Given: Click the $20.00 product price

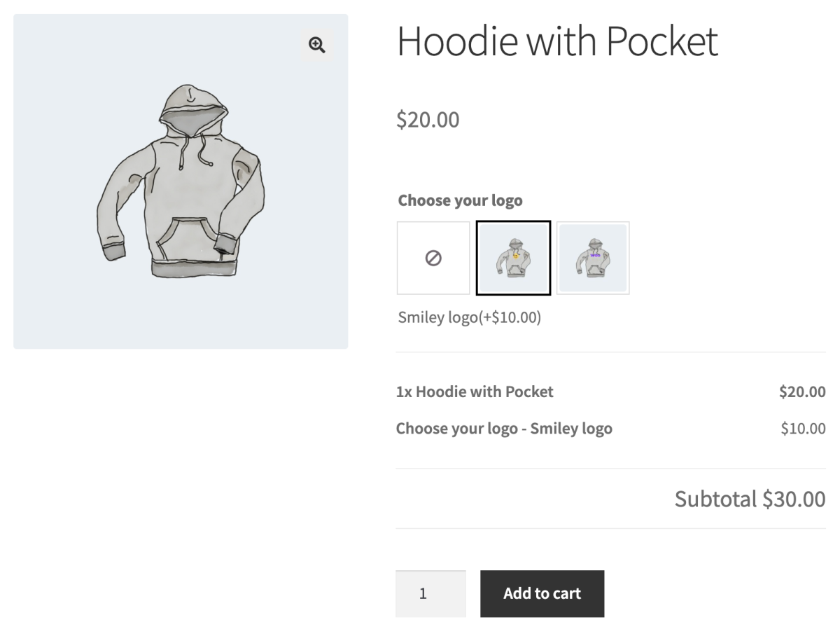Looking at the screenshot, I should point(428,120).
